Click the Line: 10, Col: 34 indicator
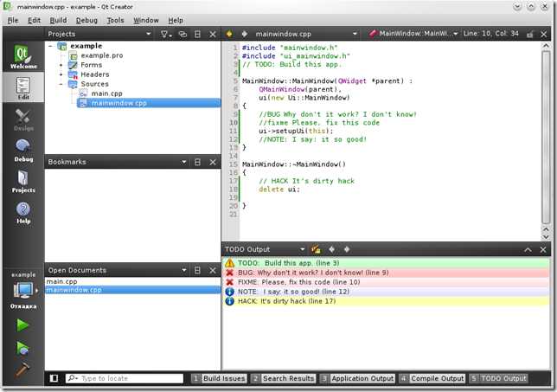The width and height of the screenshot is (557, 392). coord(491,34)
